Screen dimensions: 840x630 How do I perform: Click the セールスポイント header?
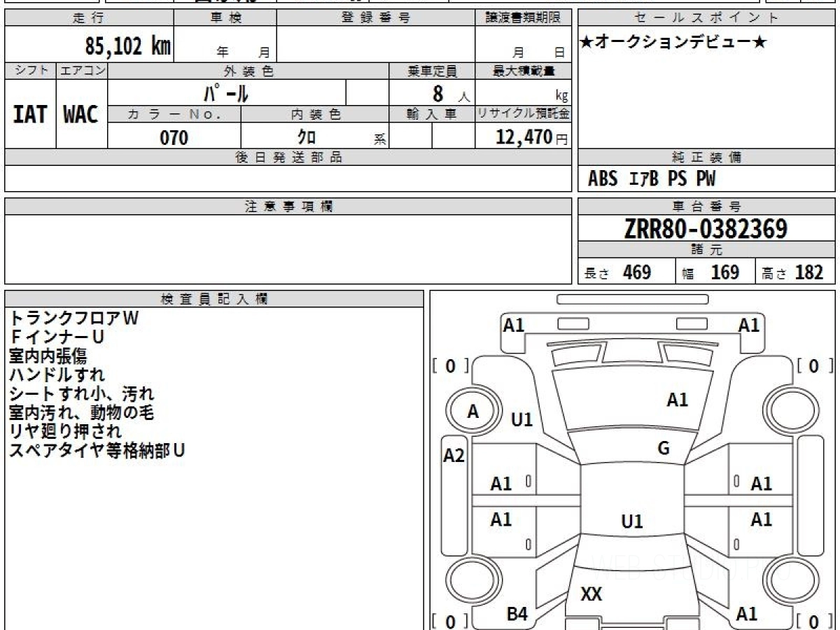pos(706,18)
